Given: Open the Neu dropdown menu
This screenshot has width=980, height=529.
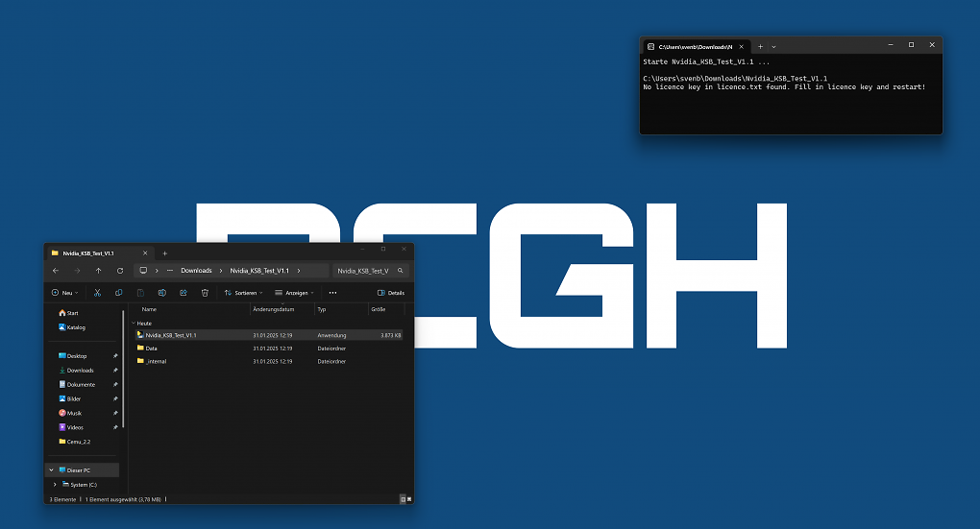Looking at the screenshot, I should point(65,292).
